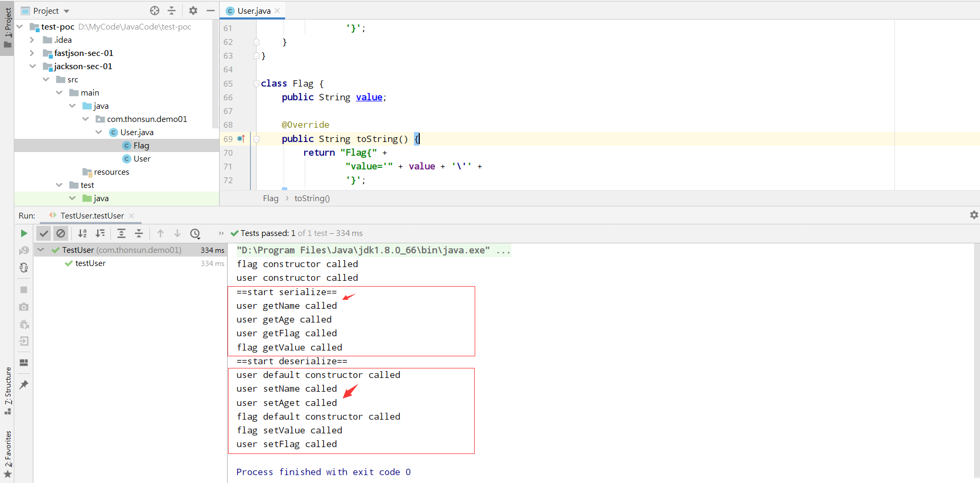This screenshot has width=980, height=483.
Task: Open Project panel gear settings
Action: pos(193,11)
